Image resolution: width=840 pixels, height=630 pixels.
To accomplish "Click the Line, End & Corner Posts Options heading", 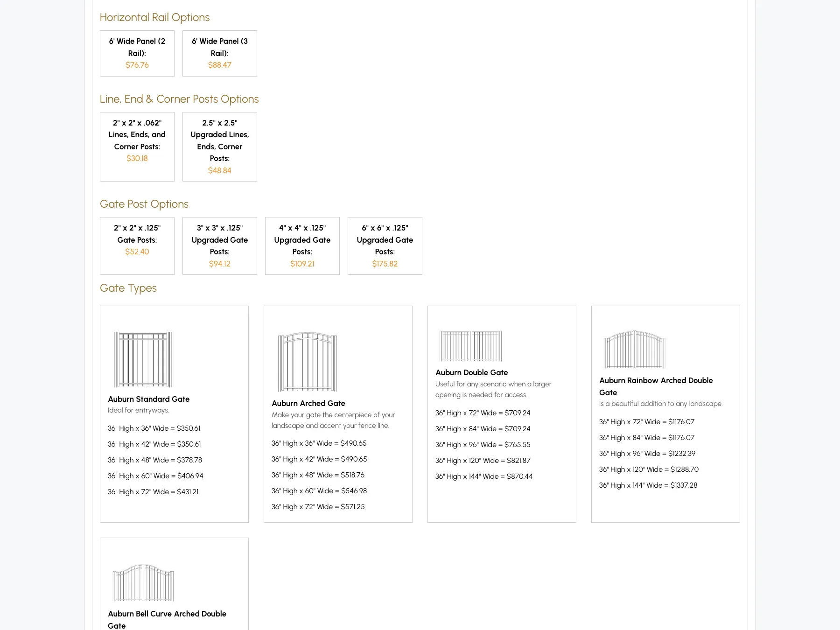I will (x=179, y=99).
